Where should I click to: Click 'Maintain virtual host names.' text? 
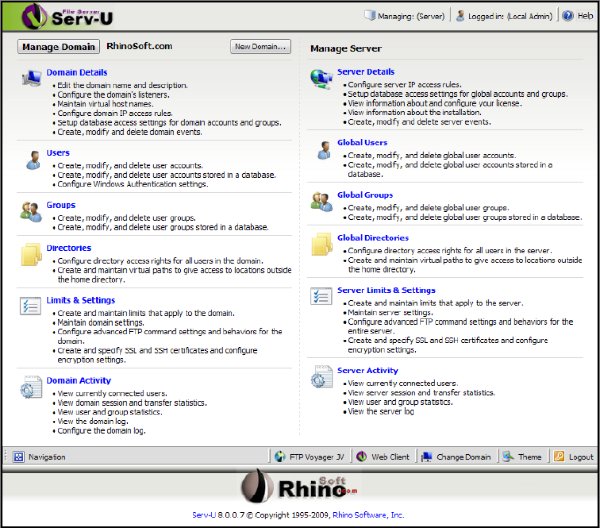pyautogui.click(x=105, y=104)
